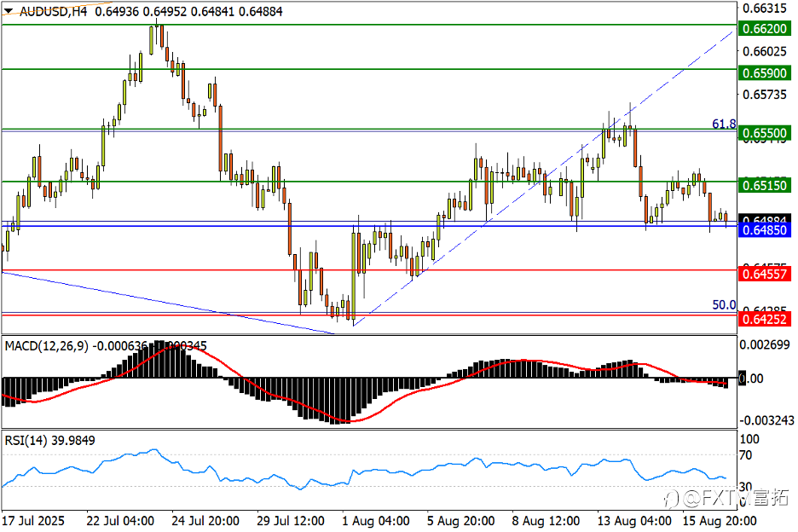Select the 0.66315 price scale value
This screenshot has width=798, height=532.
click(765, 9)
